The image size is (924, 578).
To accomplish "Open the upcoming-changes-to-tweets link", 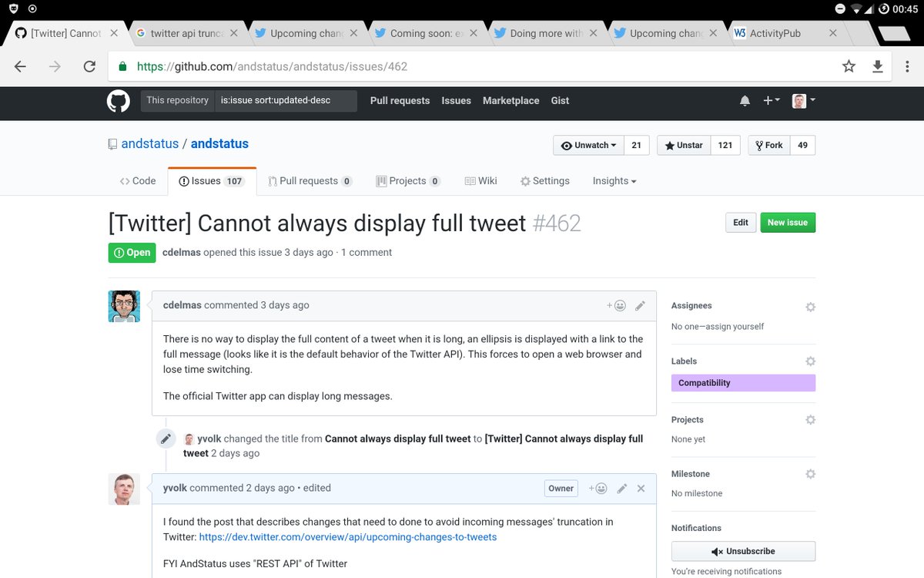I will pyautogui.click(x=348, y=537).
